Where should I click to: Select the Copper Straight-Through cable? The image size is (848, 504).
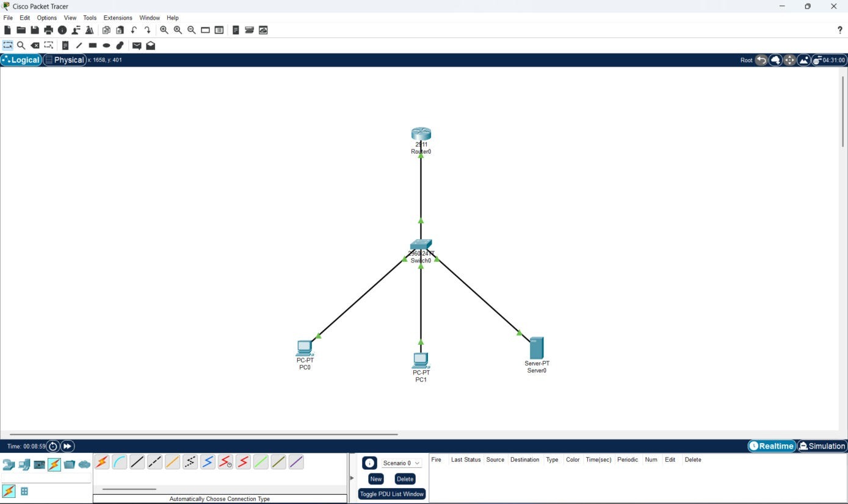point(137,462)
